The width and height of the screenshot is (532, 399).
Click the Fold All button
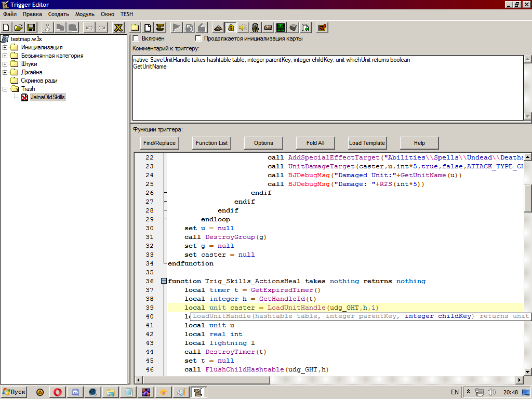[315, 143]
